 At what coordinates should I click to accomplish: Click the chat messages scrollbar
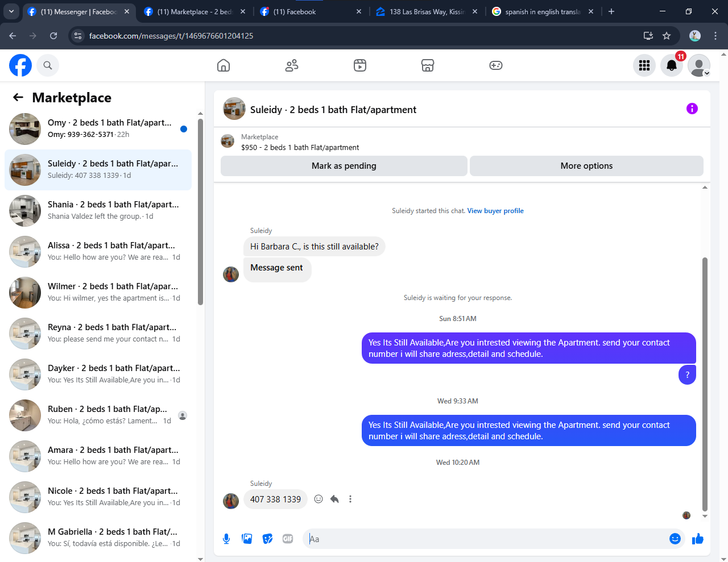pos(705,384)
